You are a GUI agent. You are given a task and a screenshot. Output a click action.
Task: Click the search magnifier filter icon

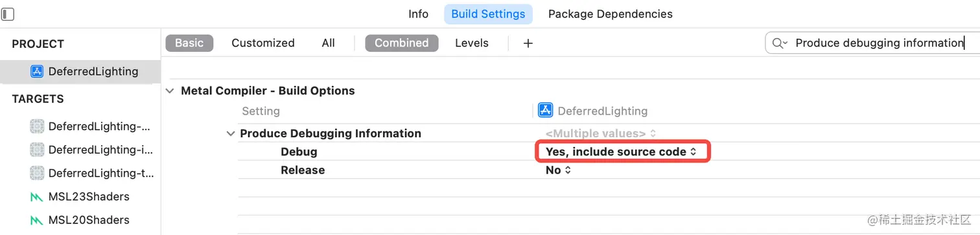click(x=780, y=43)
